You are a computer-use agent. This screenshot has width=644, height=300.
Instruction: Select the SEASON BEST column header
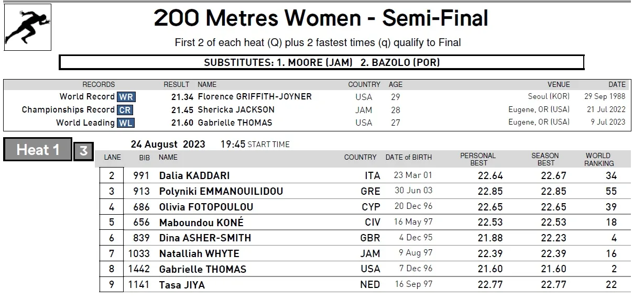(x=545, y=159)
